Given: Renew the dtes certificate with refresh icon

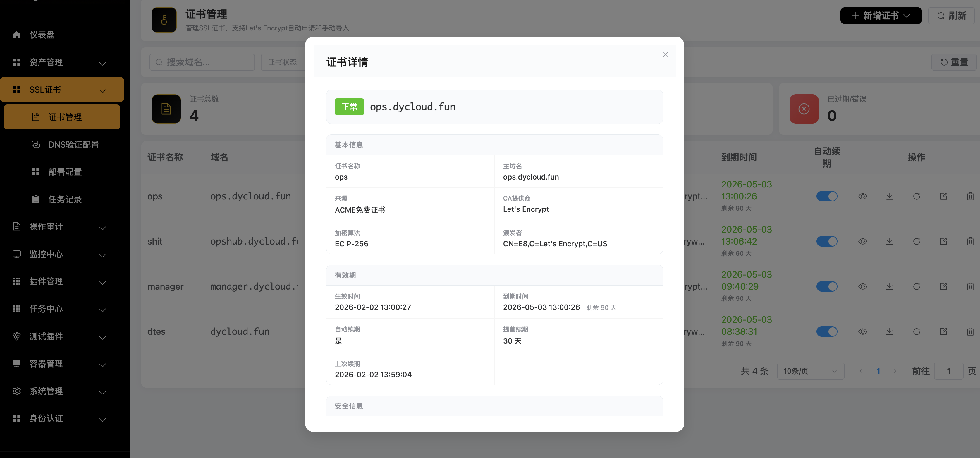Looking at the screenshot, I should [917, 331].
